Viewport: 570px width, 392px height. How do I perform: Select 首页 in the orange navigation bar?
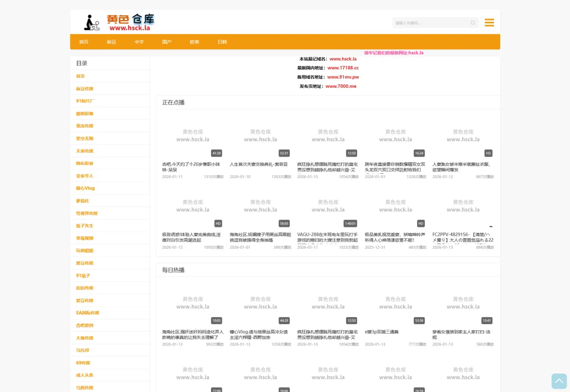point(84,42)
